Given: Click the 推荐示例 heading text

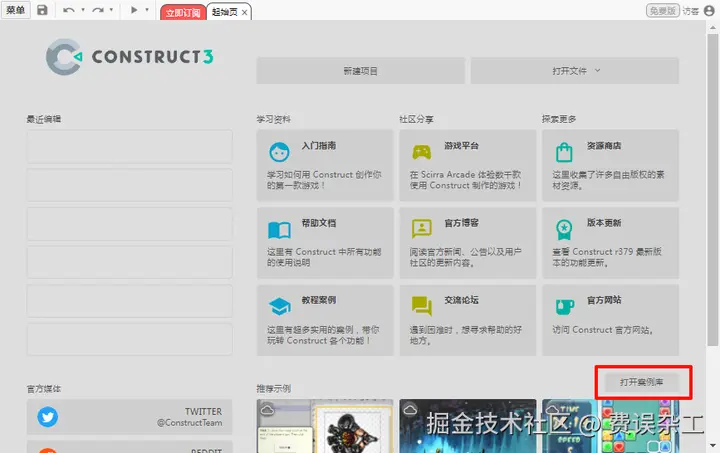Looking at the screenshot, I should (x=274, y=389).
